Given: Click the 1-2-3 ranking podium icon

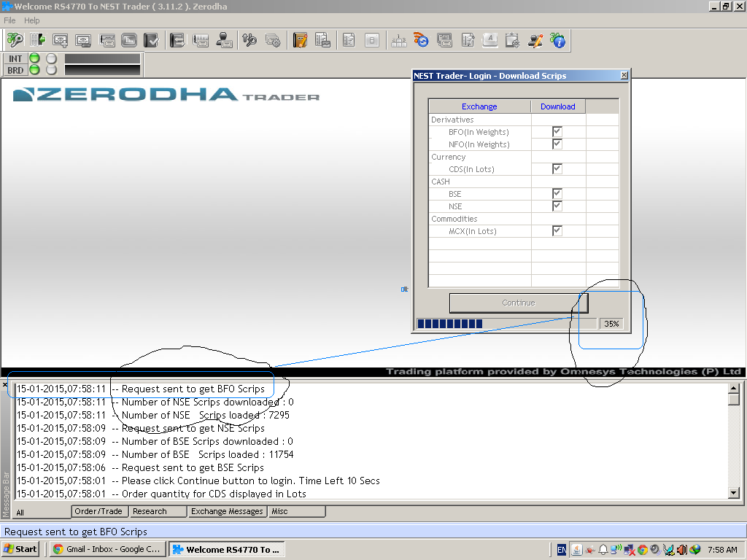Looking at the screenshot, I should tap(398, 41).
